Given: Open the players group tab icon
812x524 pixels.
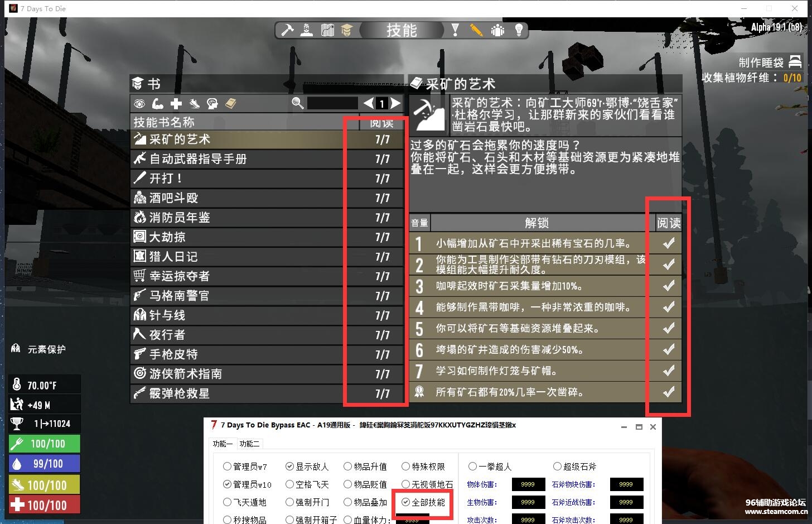Looking at the screenshot, I should (497, 30).
